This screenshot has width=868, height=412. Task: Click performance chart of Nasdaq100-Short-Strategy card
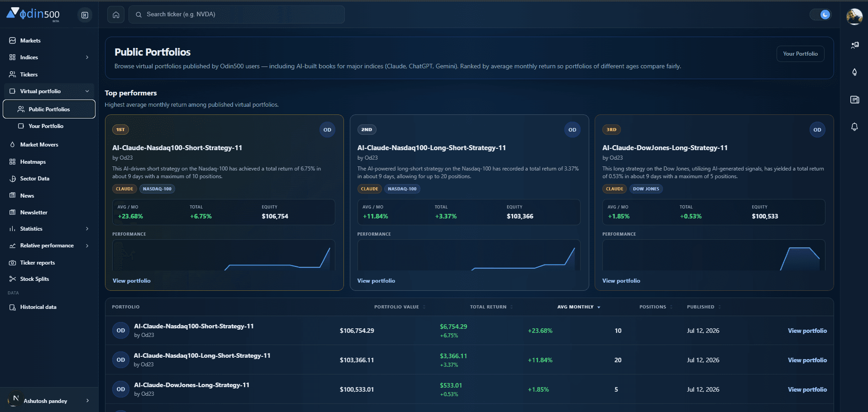[224, 255]
